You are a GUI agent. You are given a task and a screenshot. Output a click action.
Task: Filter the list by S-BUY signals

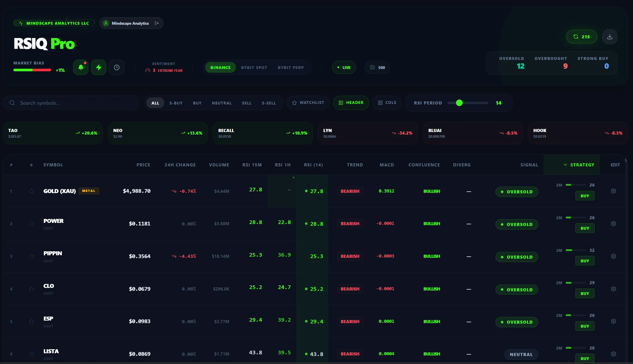176,103
